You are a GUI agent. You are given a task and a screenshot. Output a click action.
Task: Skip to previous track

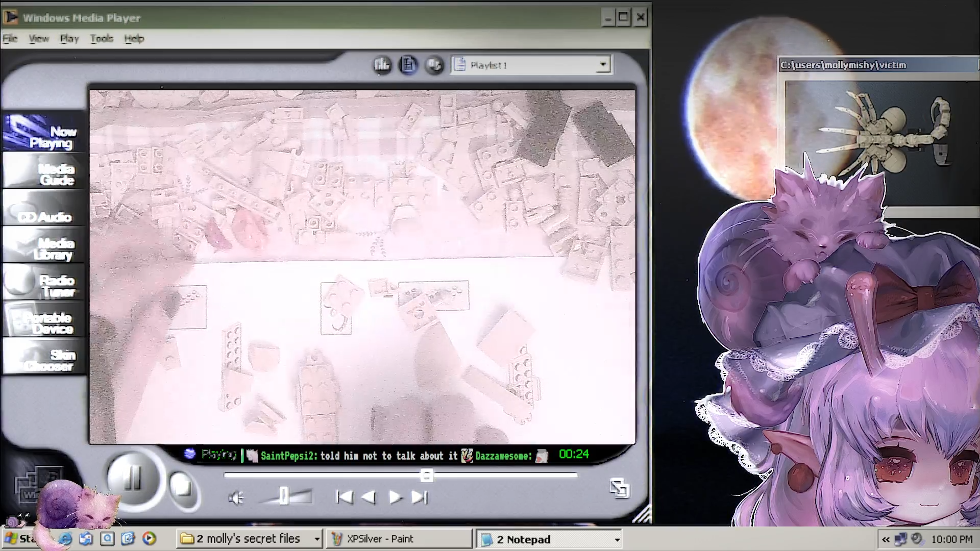click(x=345, y=497)
